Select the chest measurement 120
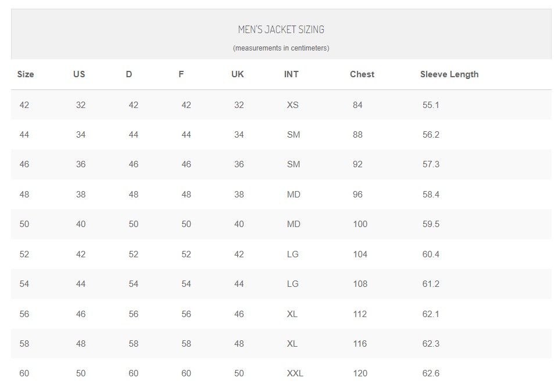 (360, 373)
